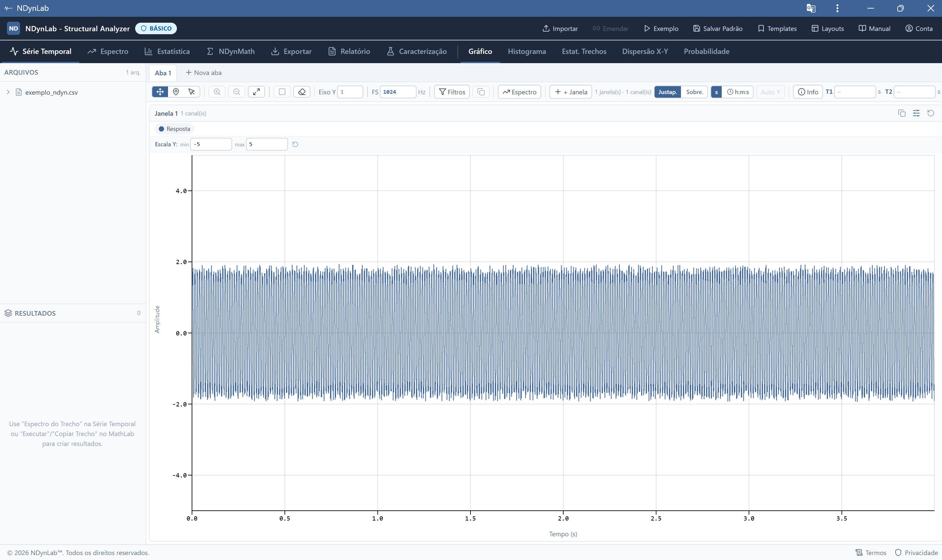The image size is (942, 560).
Task: Click the zoom out magnifier icon
Action: (x=236, y=92)
